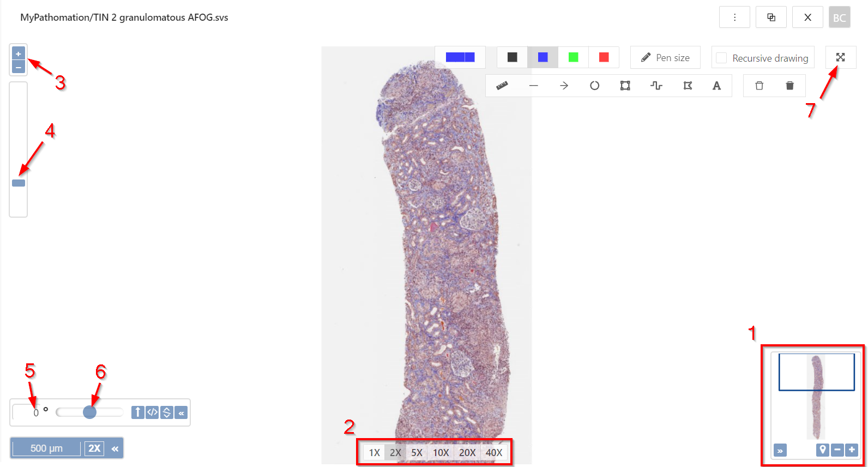868x467 pixels.
Task: Pick the green annotation color
Action: tap(573, 57)
